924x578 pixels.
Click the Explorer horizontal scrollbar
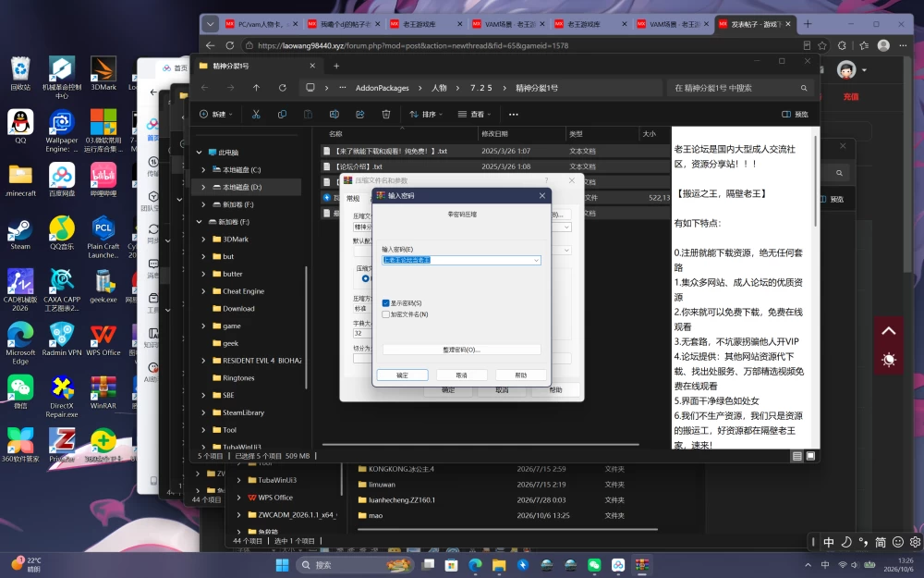pyautogui.click(x=480, y=444)
